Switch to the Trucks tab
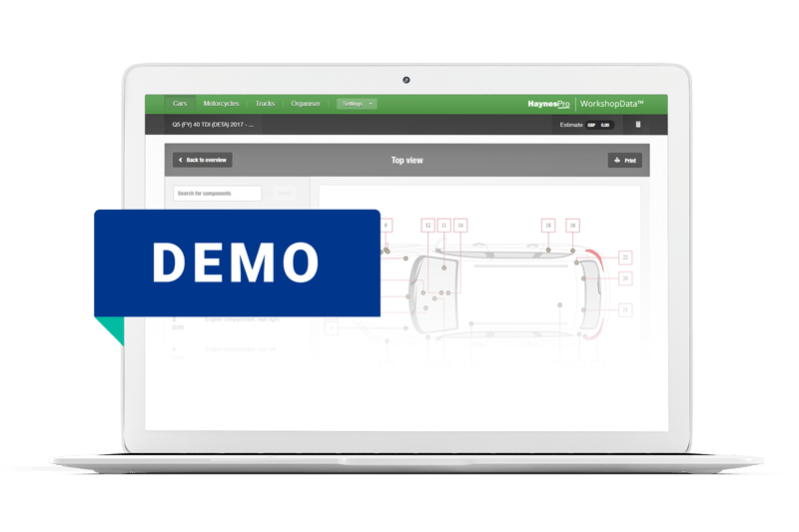Viewport: 799px width, 532px height. [265, 104]
